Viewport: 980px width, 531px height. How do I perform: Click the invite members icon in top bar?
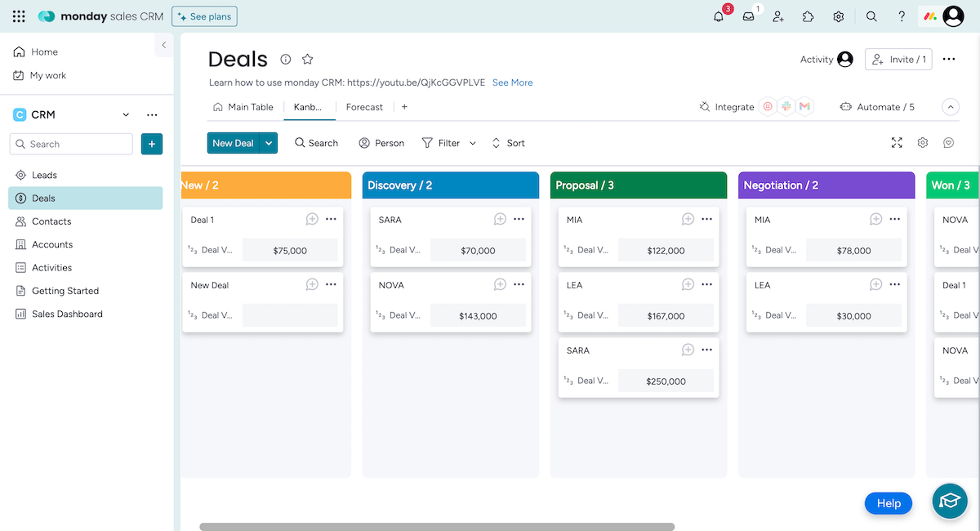click(x=777, y=16)
